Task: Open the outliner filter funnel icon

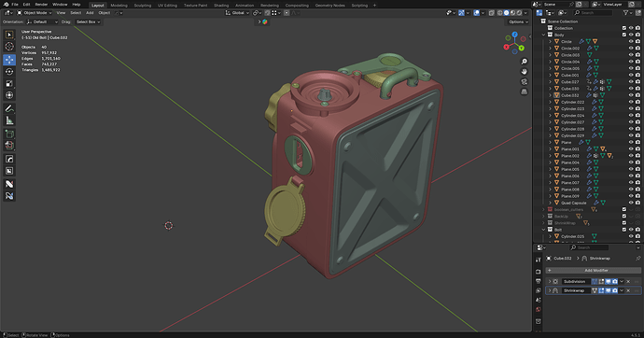Action: pos(625,13)
